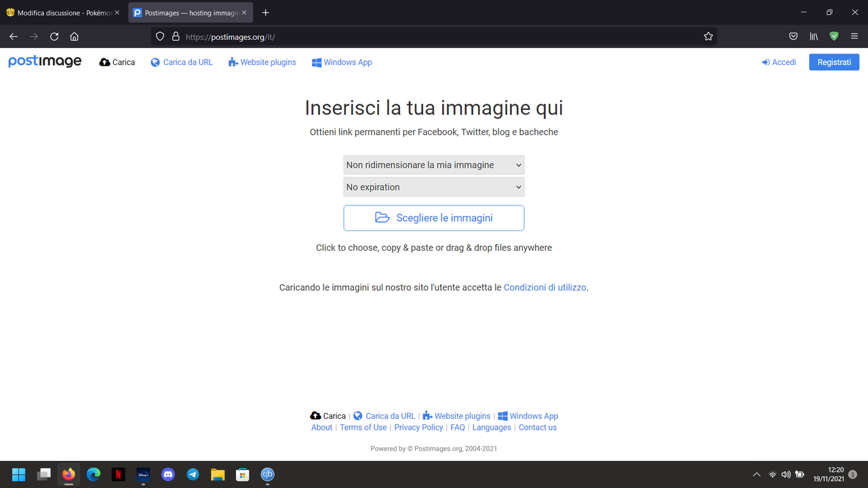Open qBittorrent from the taskbar
Screen dimensions: 868x488
click(x=267, y=474)
